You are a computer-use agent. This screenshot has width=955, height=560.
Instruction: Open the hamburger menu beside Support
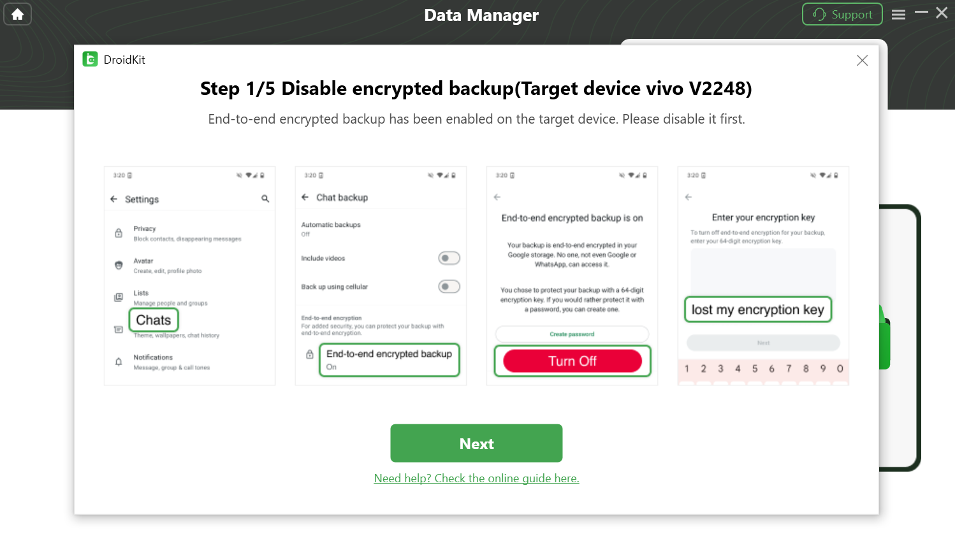[x=899, y=14]
